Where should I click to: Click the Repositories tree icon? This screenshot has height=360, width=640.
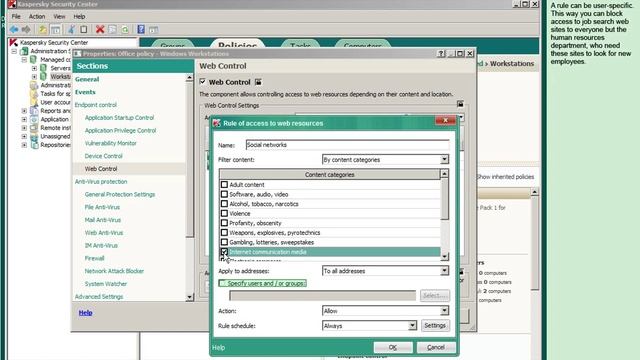coord(34,145)
